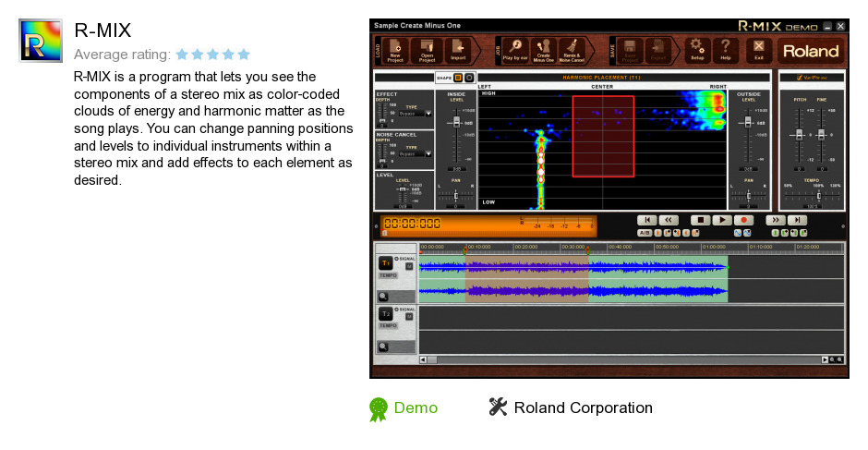Click the Outside Pan slider

click(749, 196)
